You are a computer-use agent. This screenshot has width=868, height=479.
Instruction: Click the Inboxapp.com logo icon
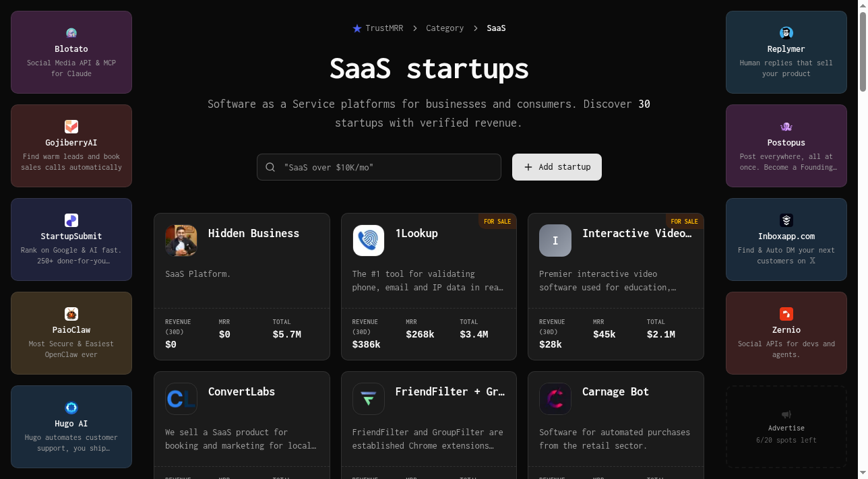pyautogui.click(x=786, y=220)
